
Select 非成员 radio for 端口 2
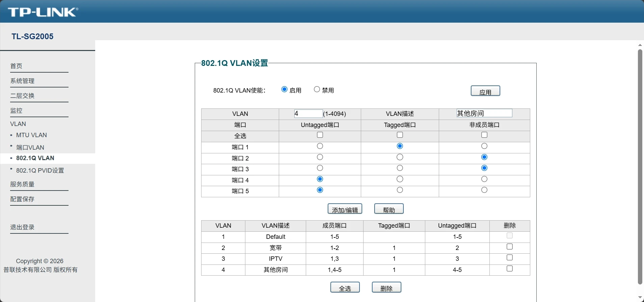point(484,157)
